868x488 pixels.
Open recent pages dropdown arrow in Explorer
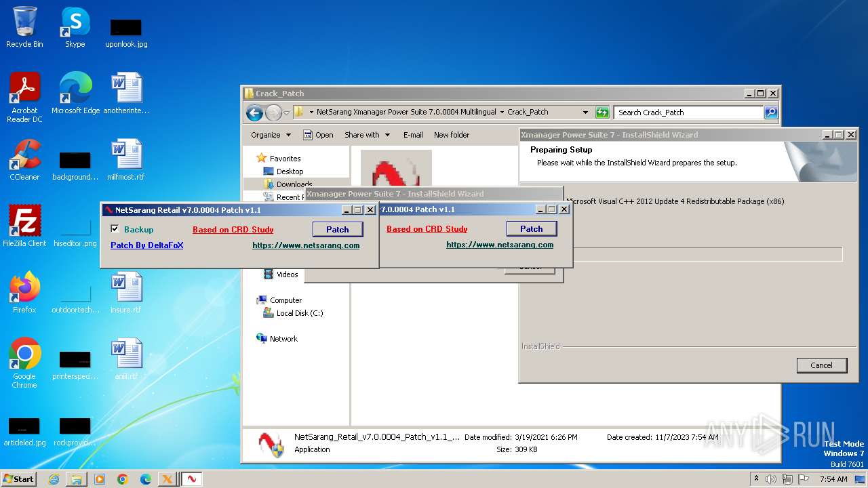[x=287, y=113]
